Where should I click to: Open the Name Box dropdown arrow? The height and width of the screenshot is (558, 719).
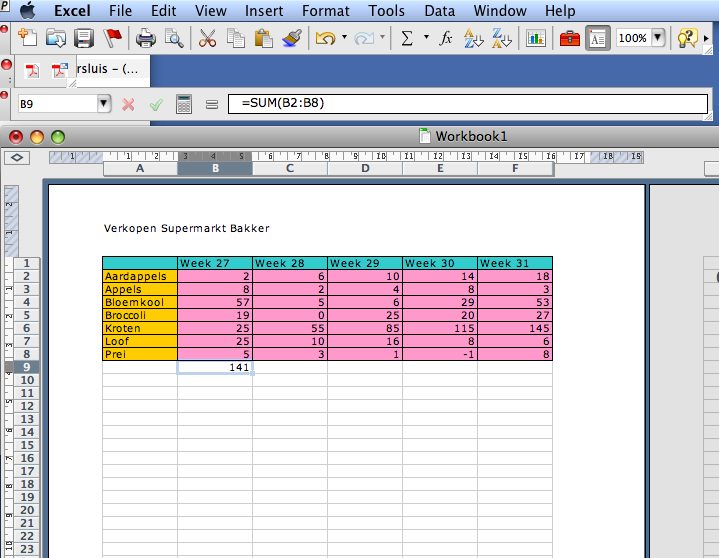[x=104, y=104]
